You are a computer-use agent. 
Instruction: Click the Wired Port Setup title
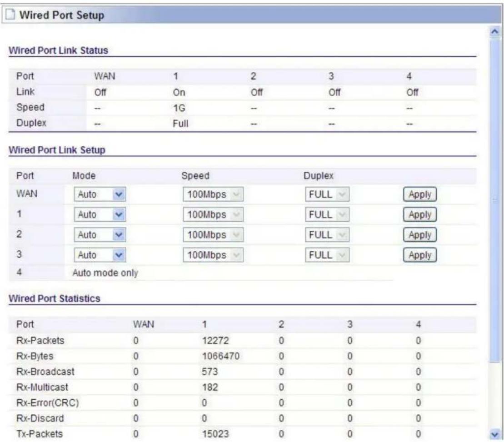point(62,15)
